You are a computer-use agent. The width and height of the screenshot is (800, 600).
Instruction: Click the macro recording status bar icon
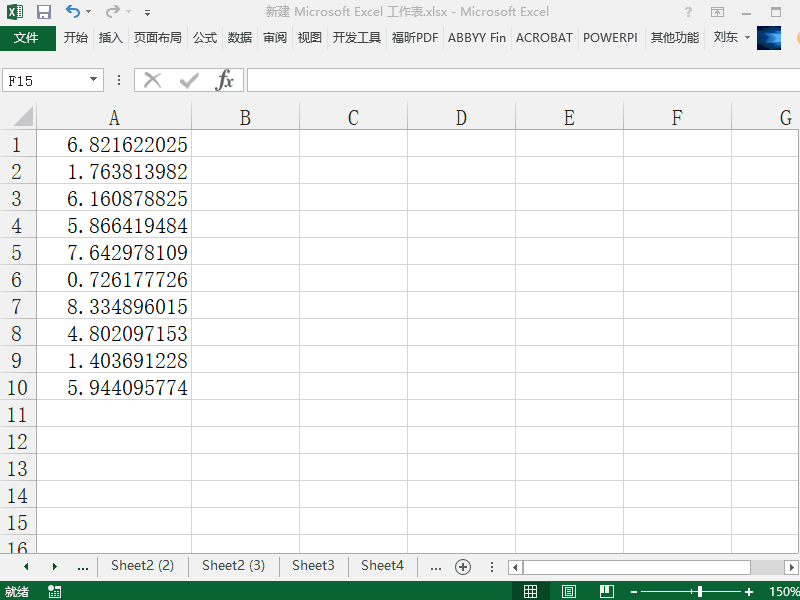click(54, 591)
